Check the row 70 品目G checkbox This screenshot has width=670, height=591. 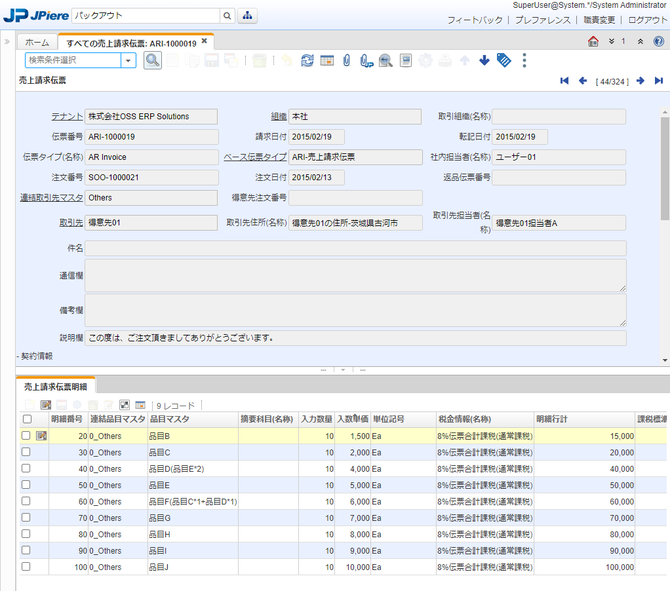[x=26, y=517]
